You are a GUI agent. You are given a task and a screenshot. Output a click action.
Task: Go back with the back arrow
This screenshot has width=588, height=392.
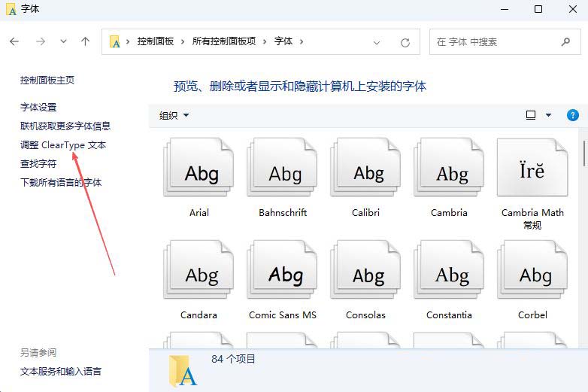point(14,41)
